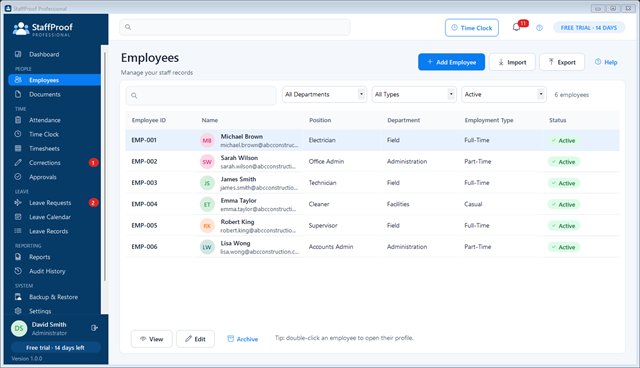640x368 pixels.
Task: Click David Smith's DS avatar
Action: tap(19, 328)
